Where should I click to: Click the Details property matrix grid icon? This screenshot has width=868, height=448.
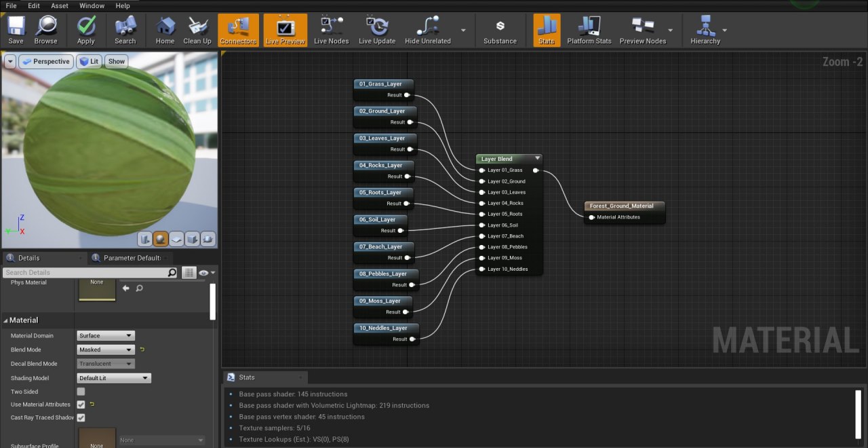tap(189, 272)
